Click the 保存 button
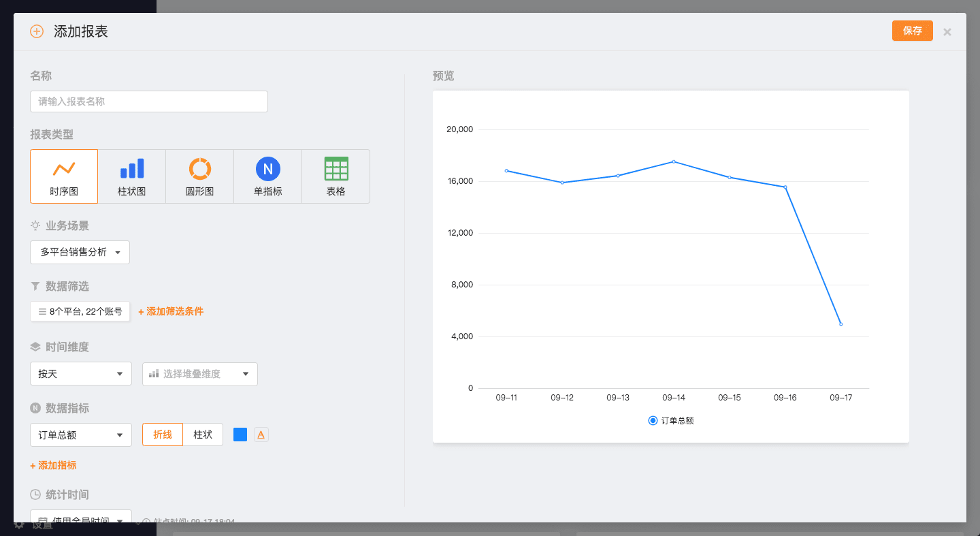 912,31
